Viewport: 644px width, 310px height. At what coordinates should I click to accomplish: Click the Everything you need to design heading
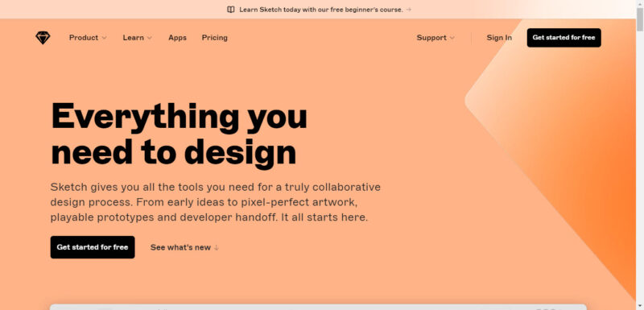[179, 134]
